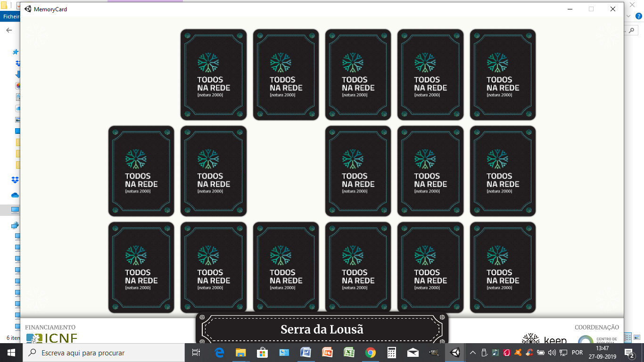The image size is (644, 362).
Task: Open the Ficheiro menu in File Explorer
Action: tap(10, 16)
